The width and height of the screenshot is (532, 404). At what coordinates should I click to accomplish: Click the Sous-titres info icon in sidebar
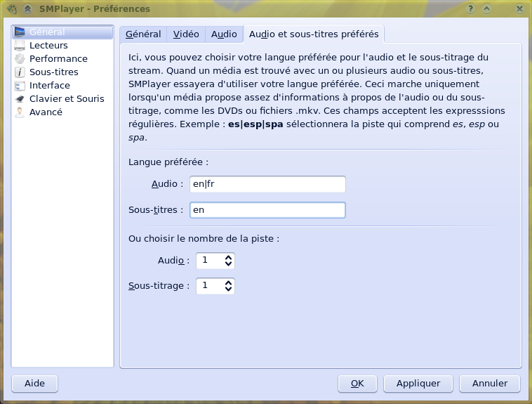pos(20,72)
